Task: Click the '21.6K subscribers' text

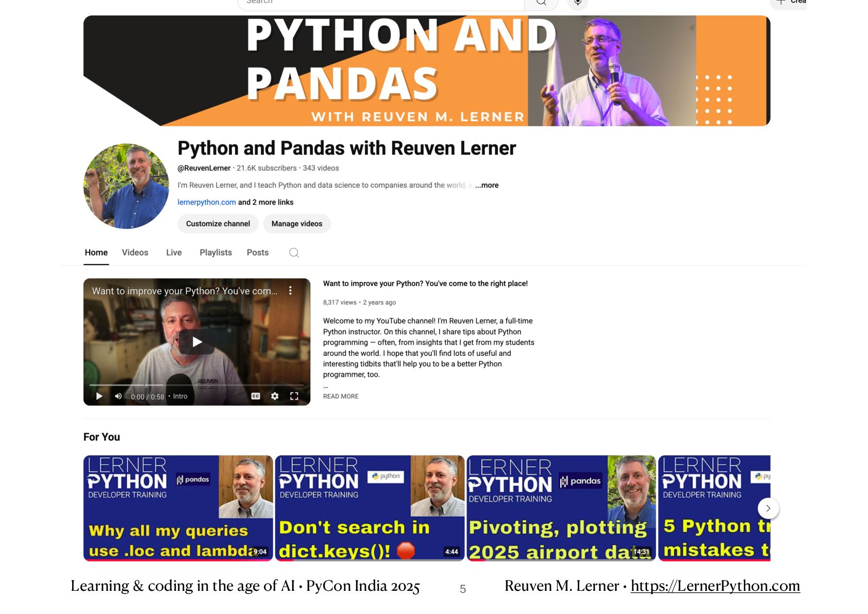Action: [266, 168]
